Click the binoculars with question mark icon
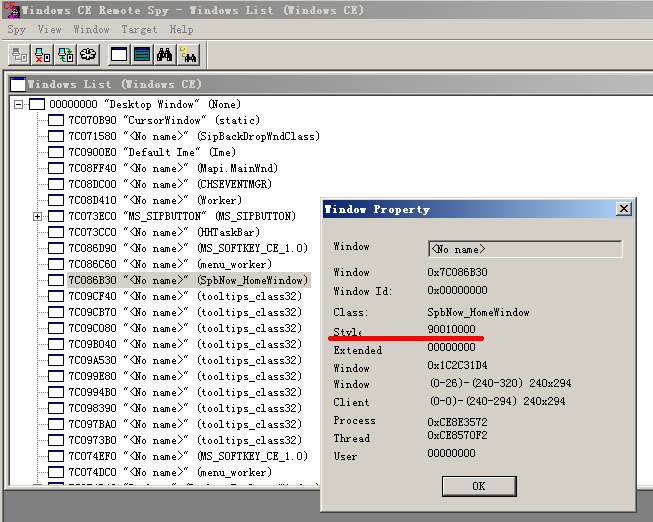 click(188, 54)
